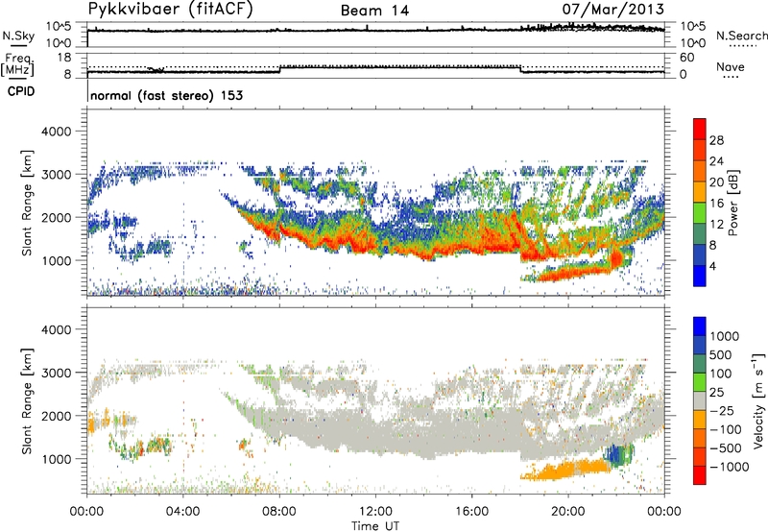
Task: Click the date '07/Mar/2013'
Action: pos(613,9)
